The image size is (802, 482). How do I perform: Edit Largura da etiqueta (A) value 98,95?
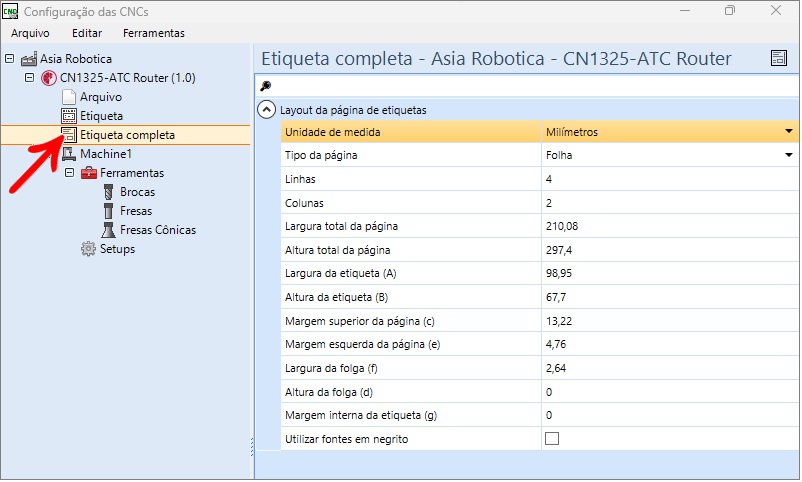point(670,274)
